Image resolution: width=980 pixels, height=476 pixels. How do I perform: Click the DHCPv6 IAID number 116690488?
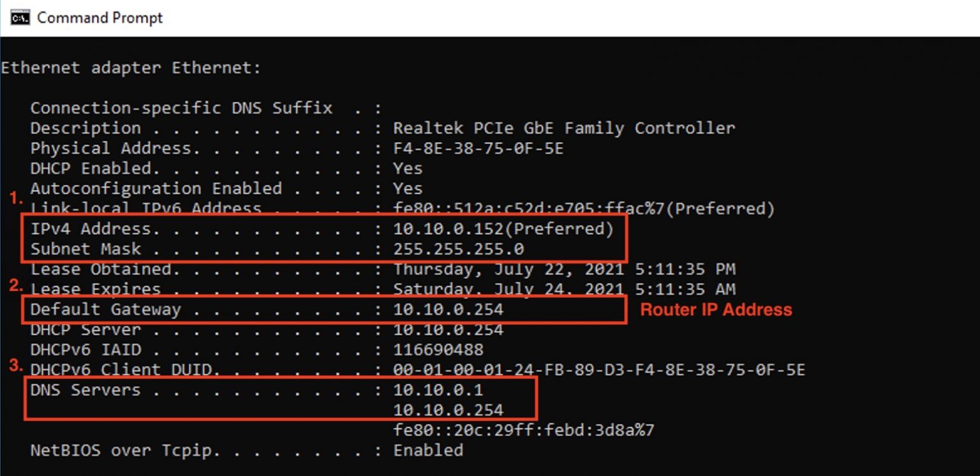click(438, 350)
